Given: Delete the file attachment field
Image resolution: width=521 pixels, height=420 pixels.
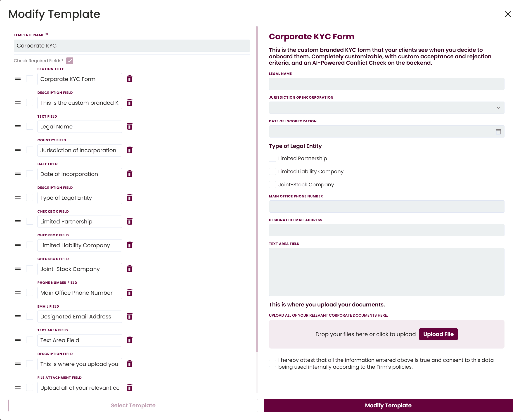Looking at the screenshot, I should point(130,387).
